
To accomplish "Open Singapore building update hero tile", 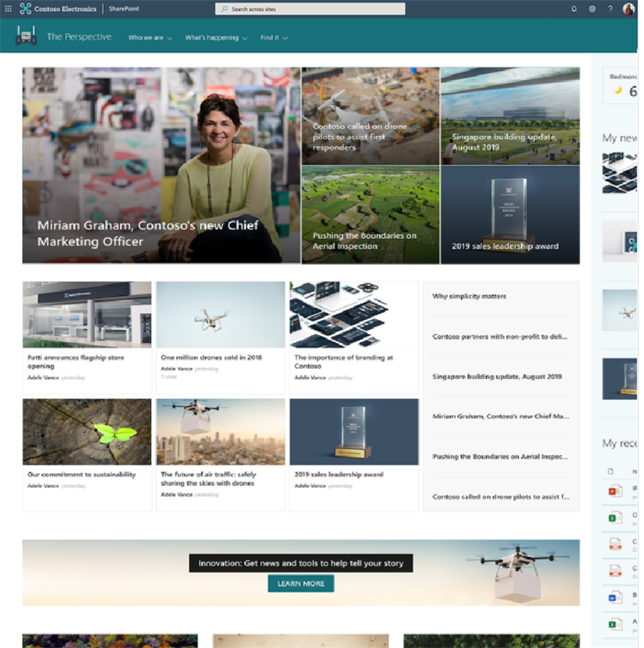I will pyautogui.click(x=510, y=116).
